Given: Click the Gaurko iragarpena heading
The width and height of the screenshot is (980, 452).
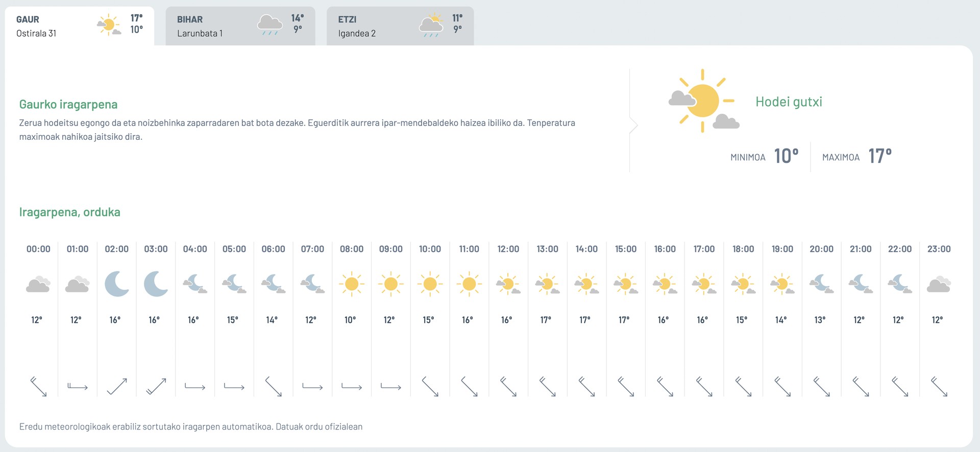Looking at the screenshot, I should pos(68,105).
